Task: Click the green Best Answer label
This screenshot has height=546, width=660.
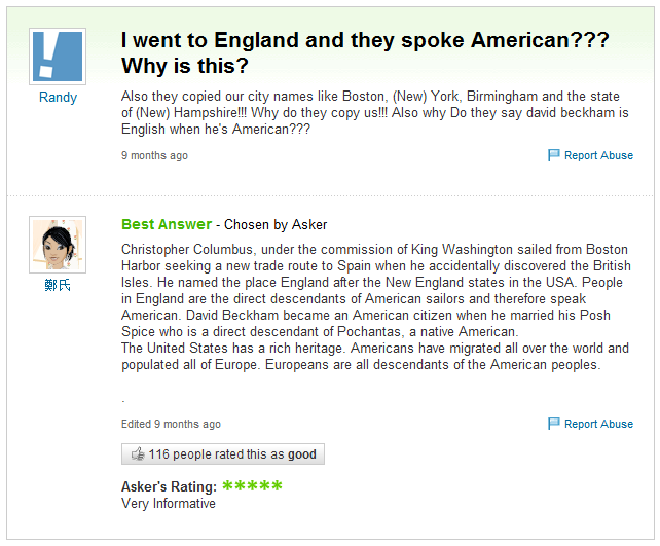Action: tap(166, 224)
